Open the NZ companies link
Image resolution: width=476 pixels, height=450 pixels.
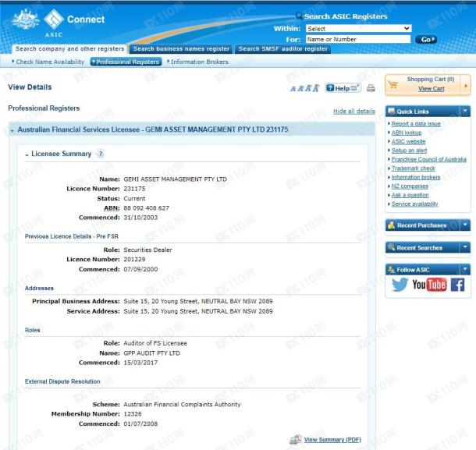point(410,186)
